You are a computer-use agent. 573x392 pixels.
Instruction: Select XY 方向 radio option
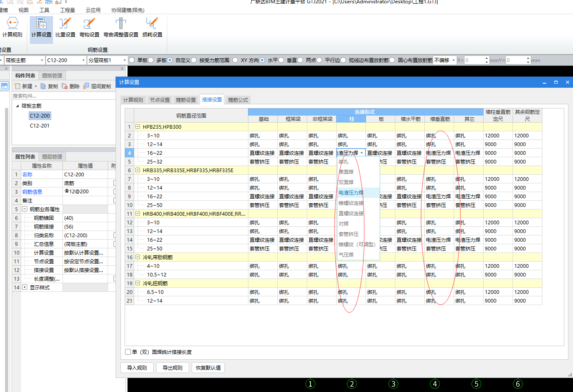[235, 60]
